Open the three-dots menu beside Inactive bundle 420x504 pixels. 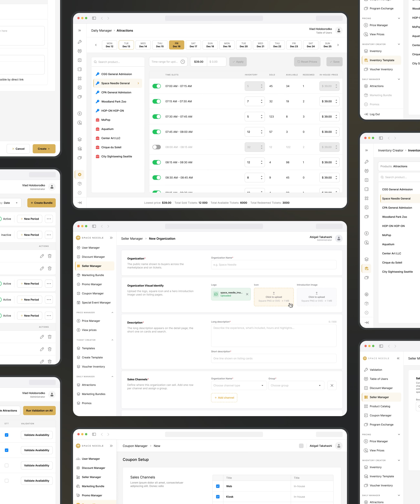click(x=49, y=235)
